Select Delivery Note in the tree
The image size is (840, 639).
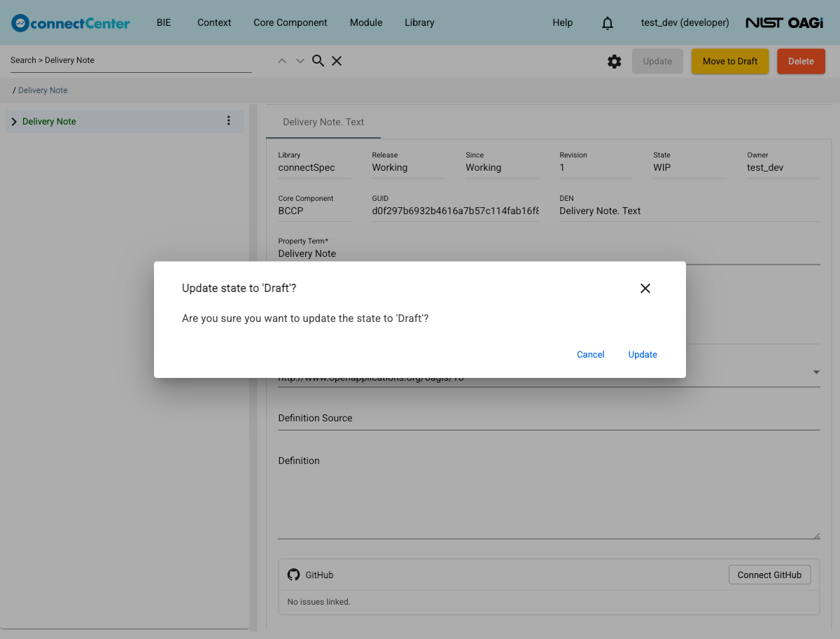tap(49, 122)
